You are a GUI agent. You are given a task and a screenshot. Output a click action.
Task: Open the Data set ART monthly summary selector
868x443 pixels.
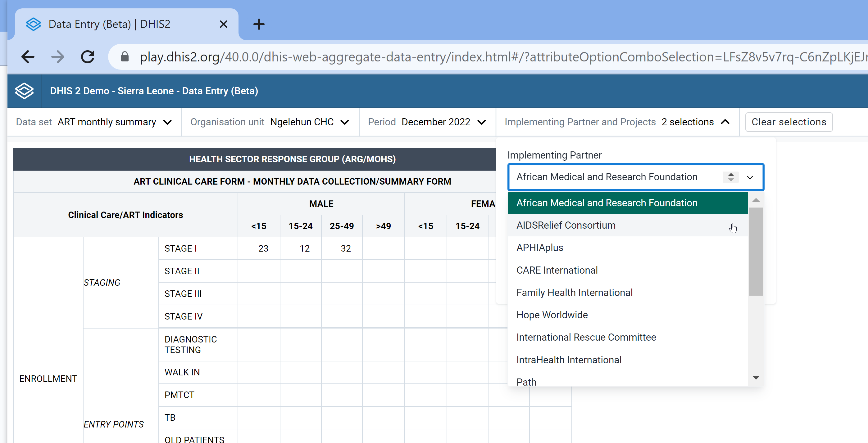[x=94, y=122]
